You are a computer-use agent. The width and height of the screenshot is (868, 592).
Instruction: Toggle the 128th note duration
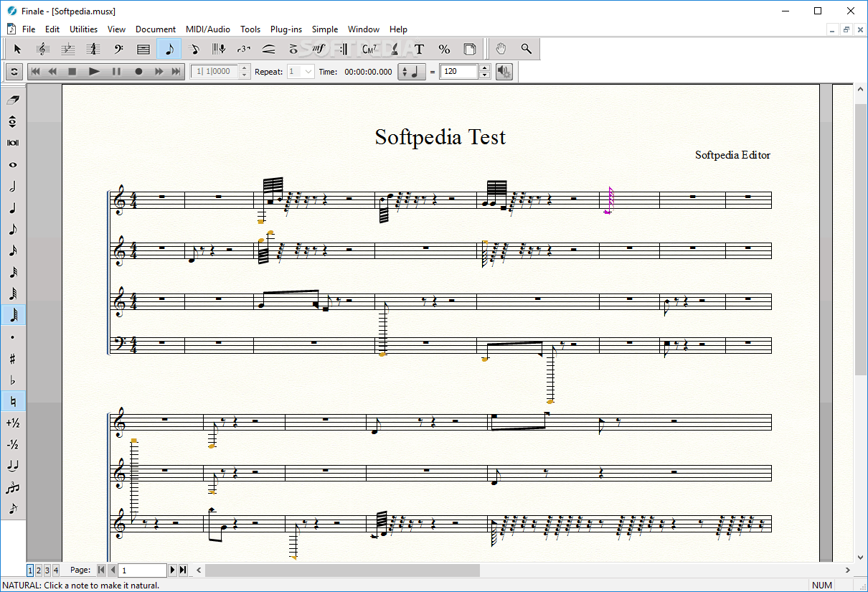(x=13, y=315)
